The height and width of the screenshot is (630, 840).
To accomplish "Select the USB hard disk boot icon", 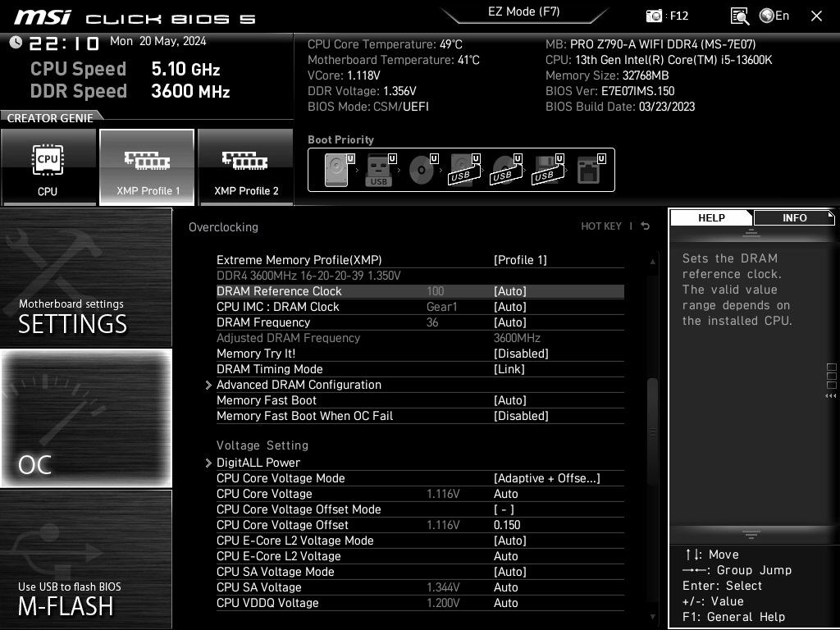I will point(463,170).
